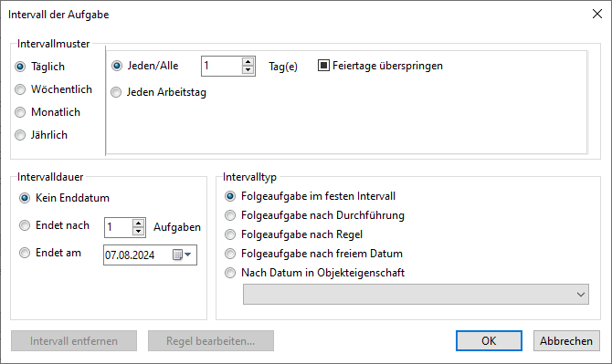Close the Intervall der Aufgabe dialog
The width and height of the screenshot is (612, 364).
coord(597,14)
